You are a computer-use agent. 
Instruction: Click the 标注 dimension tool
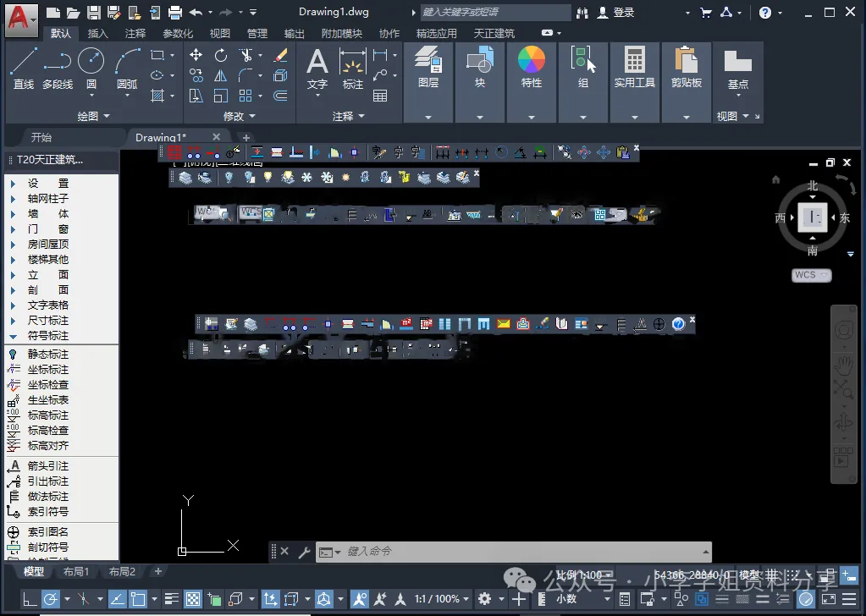[x=352, y=69]
